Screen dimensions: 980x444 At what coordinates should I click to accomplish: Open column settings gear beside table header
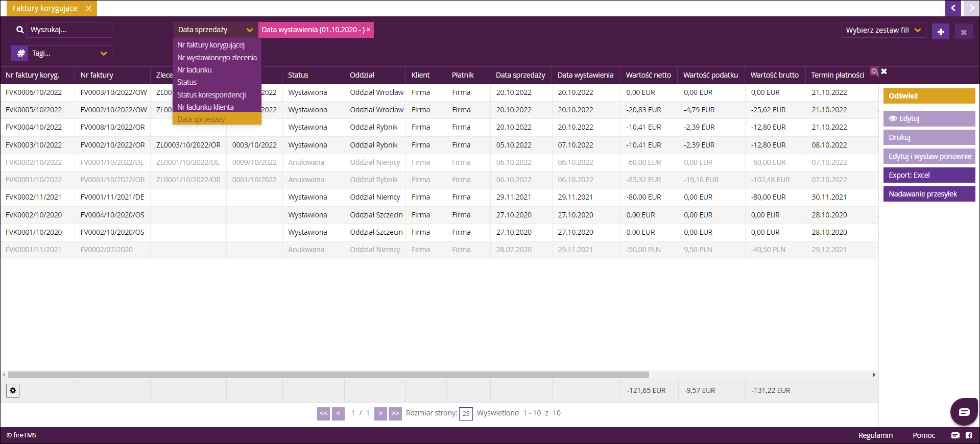click(x=874, y=71)
